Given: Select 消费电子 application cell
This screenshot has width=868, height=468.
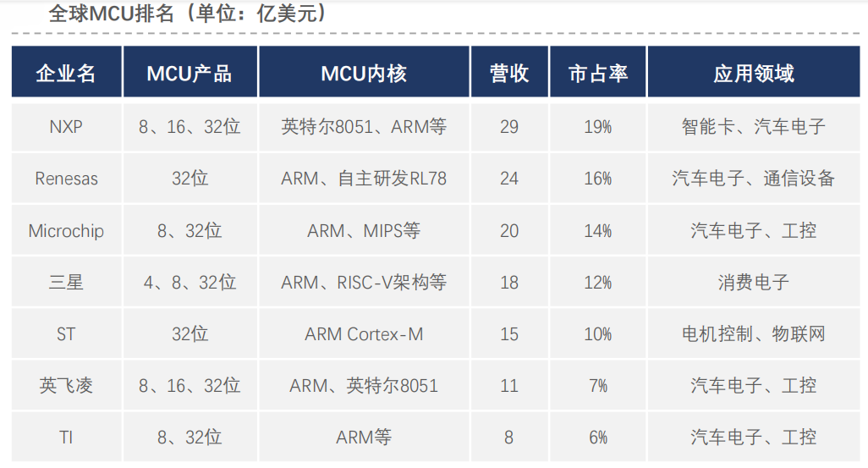Looking at the screenshot, I should point(754,283).
